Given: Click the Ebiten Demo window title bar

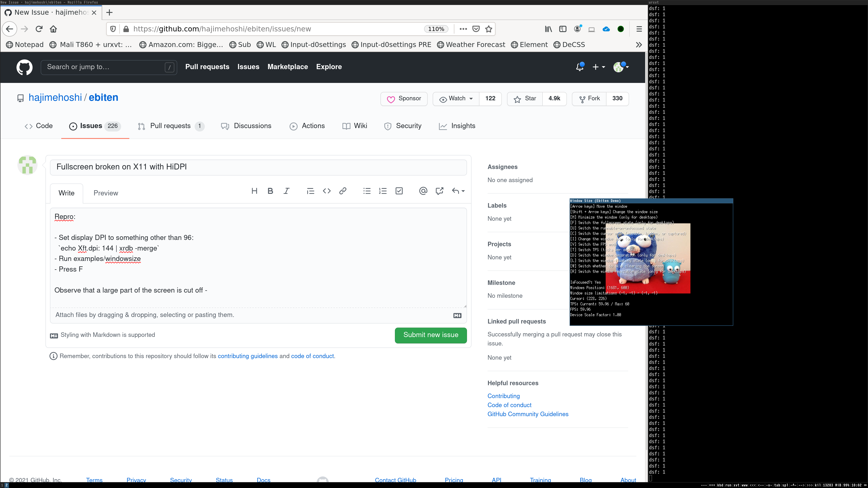Looking at the screenshot, I should click(651, 201).
